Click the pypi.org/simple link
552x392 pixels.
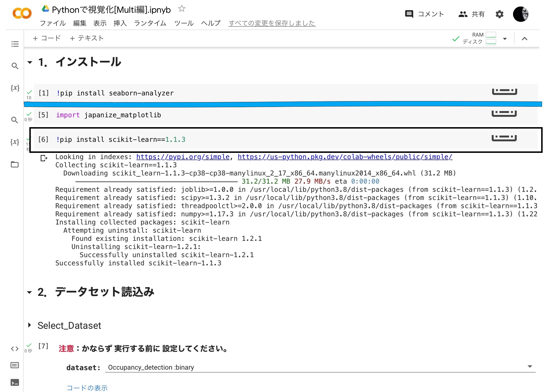tap(182, 157)
